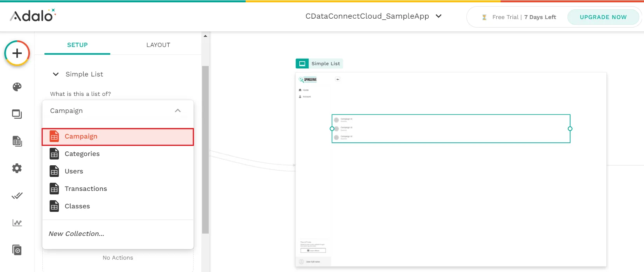The width and height of the screenshot is (644, 272).
Task: Click the left panel vertical scrollbar
Action: coord(206,149)
